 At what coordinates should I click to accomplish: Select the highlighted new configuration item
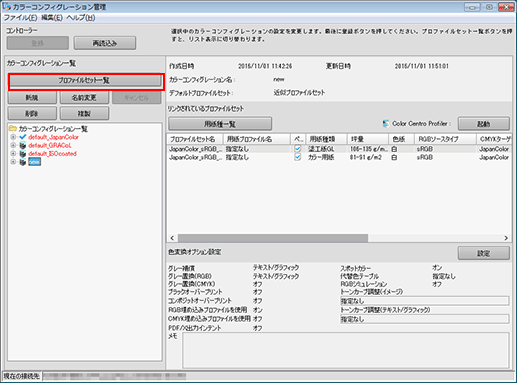(x=34, y=162)
